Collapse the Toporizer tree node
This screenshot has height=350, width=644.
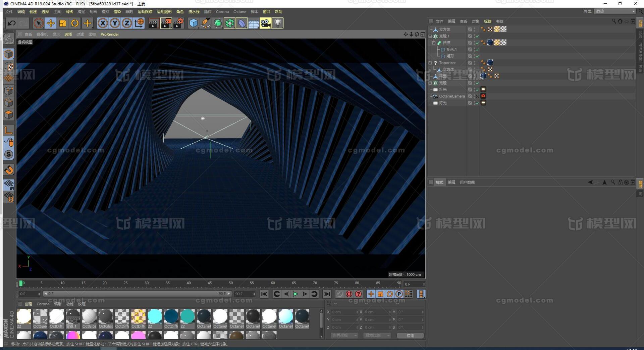point(430,63)
